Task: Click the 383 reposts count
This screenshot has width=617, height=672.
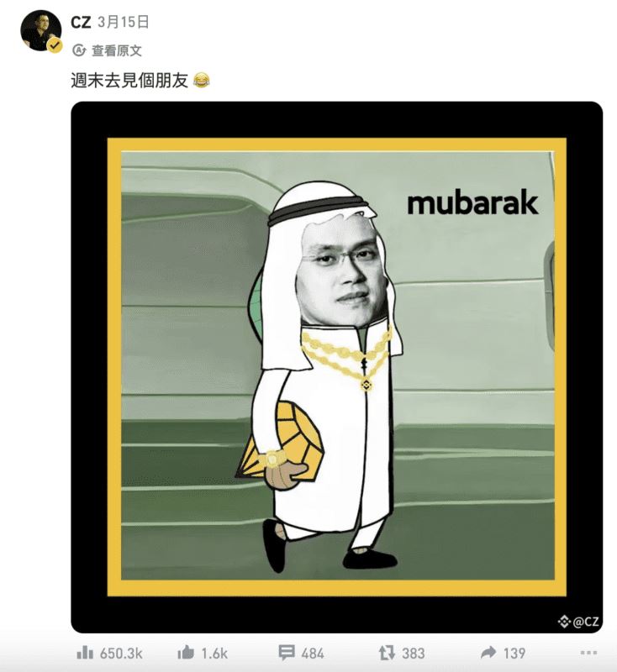Action: [414, 654]
